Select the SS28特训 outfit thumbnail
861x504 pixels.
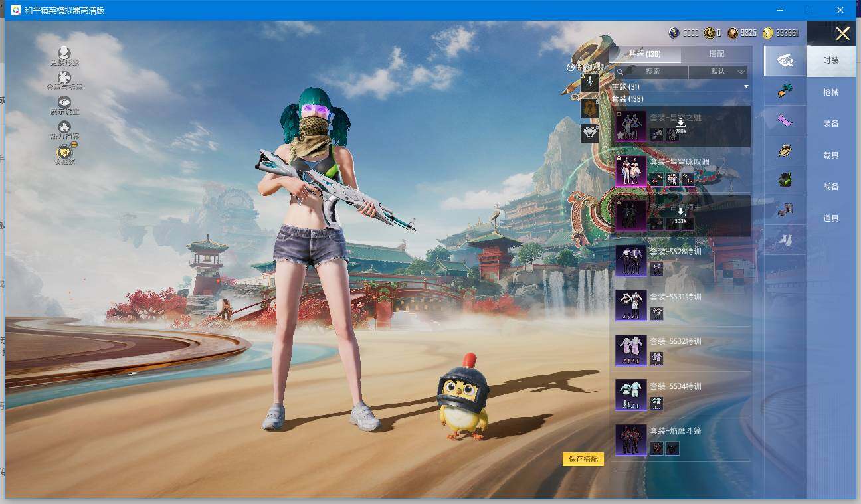[x=630, y=260]
